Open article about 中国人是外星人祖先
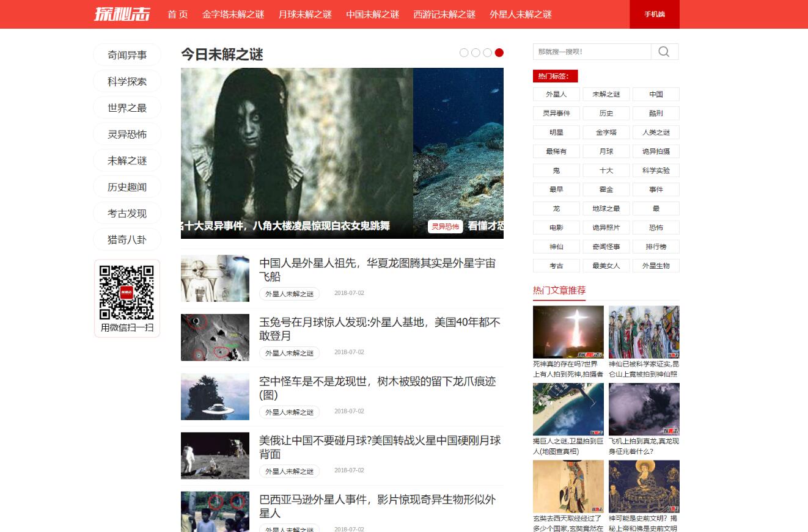Viewport: 808px width, 532px height. [x=376, y=271]
